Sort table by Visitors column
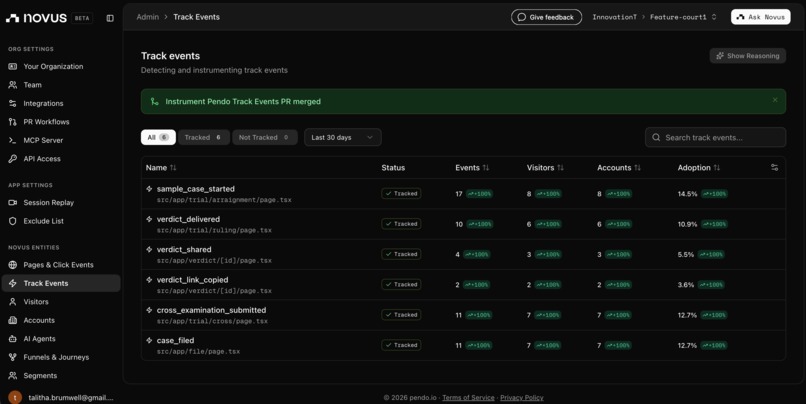Image resolution: width=806 pixels, height=404 pixels. coord(545,168)
